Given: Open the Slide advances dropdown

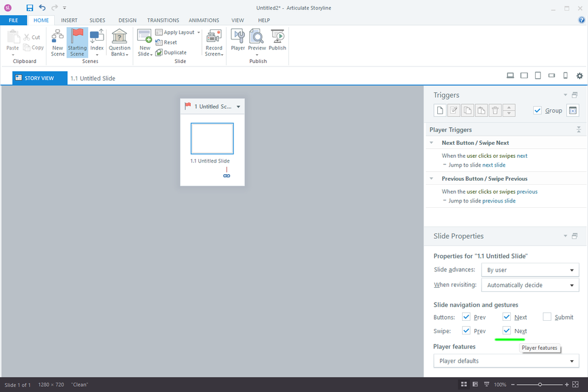Looking at the screenshot, I should 530,270.
